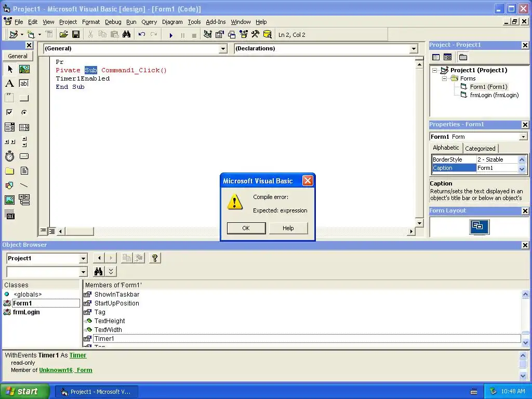The width and height of the screenshot is (532, 399).
Task: Select the CommandButton tool in toolbox
Action: coord(24,98)
